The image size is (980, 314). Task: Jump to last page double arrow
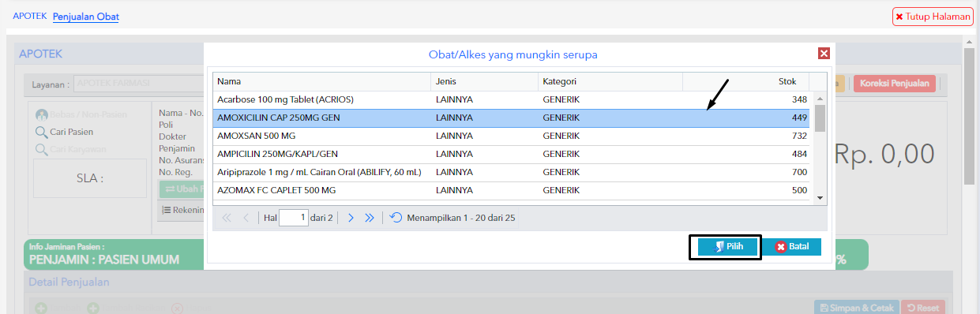[x=369, y=218]
